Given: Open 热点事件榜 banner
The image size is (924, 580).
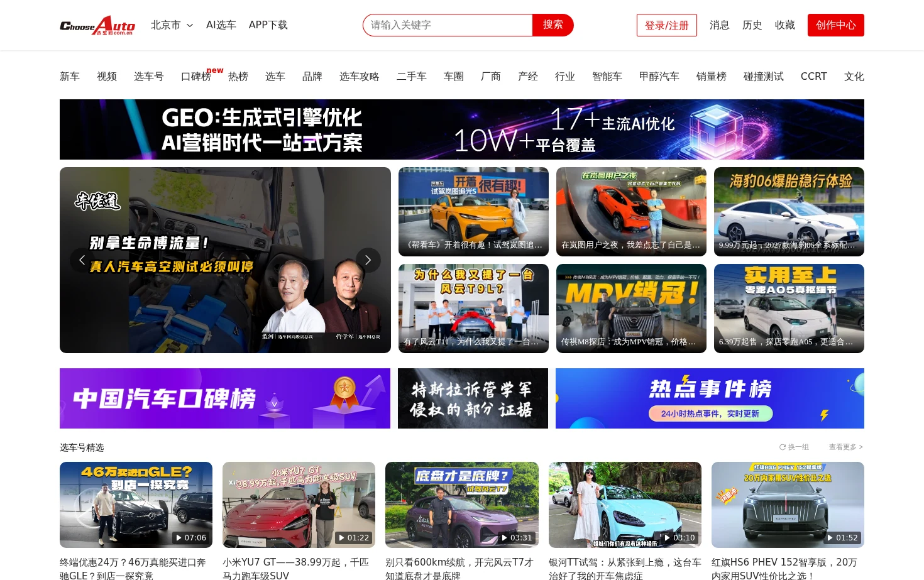Looking at the screenshot, I should (710, 398).
